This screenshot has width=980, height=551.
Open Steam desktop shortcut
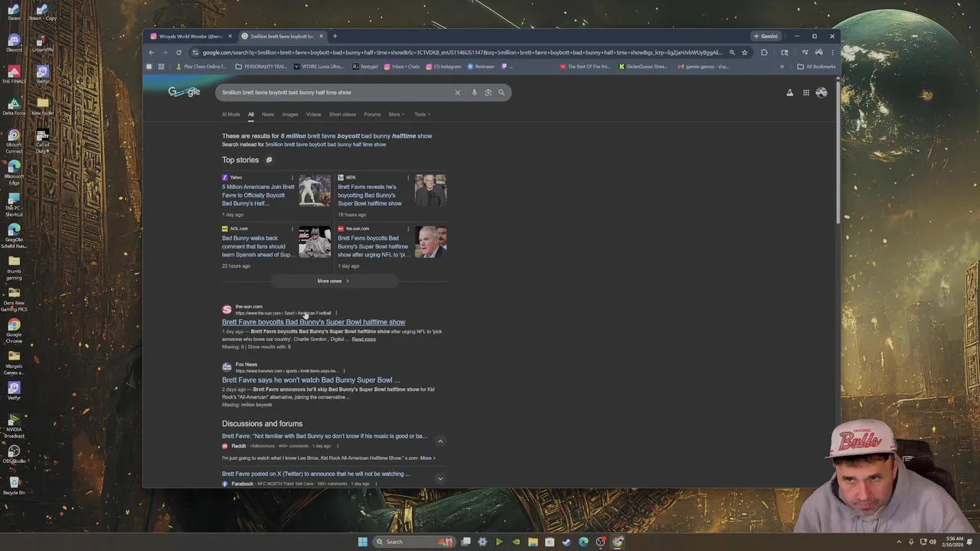pyautogui.click(x=14, y=11)
